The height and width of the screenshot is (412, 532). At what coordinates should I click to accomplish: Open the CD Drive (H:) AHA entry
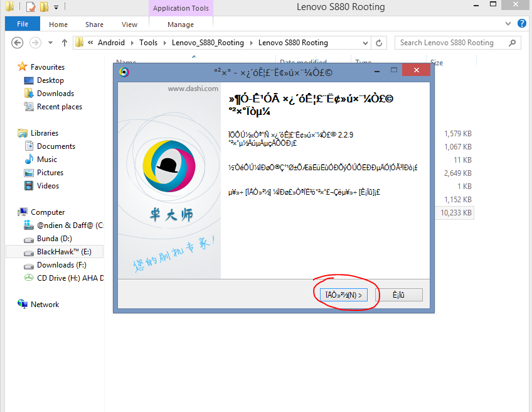point(70,278)
